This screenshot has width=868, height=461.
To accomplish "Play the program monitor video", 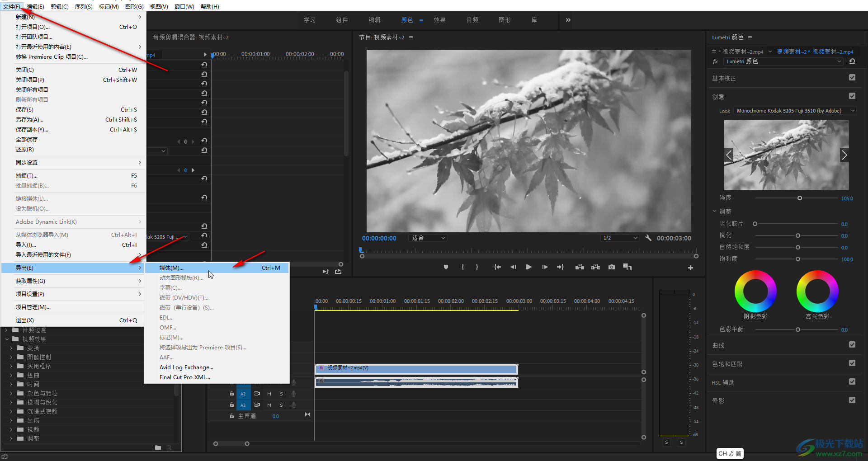I will pyautogui.click(x=528, y=267).
